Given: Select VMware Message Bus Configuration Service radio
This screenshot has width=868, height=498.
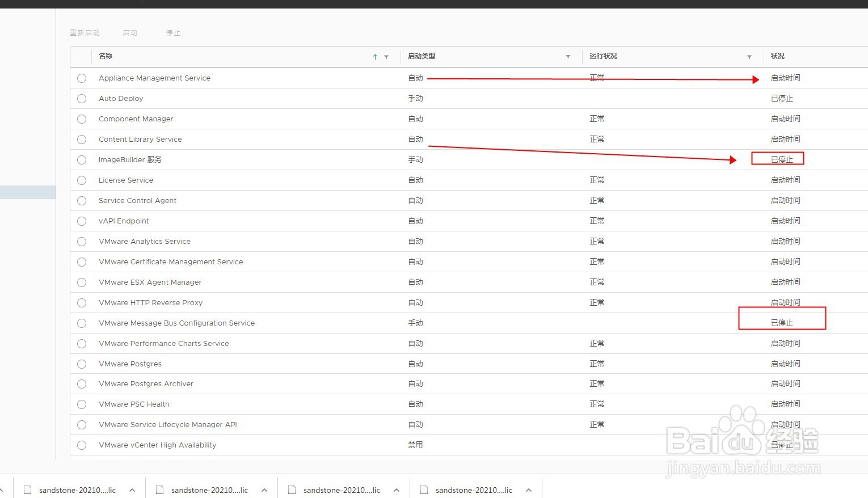Looking at the screenshot, I should (x=82, y=323).
